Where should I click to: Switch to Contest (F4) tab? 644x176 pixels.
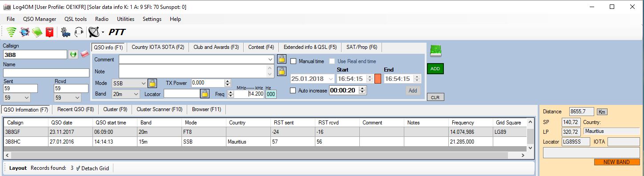[261, 47]
